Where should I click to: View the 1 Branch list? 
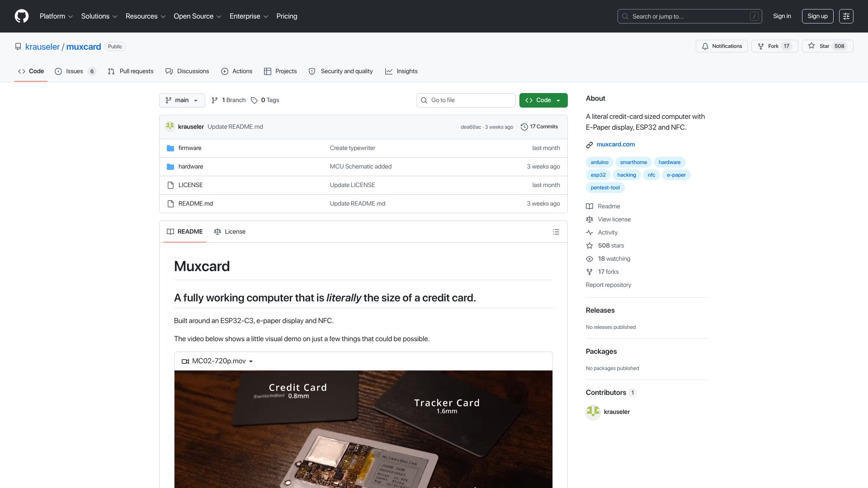click(228, 100)
